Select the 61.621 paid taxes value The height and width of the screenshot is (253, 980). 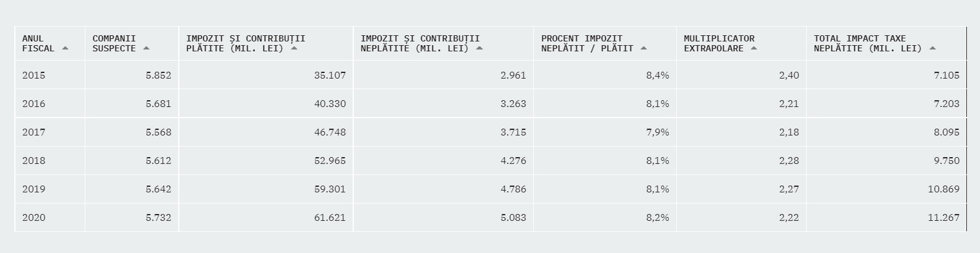click(330, 218)
